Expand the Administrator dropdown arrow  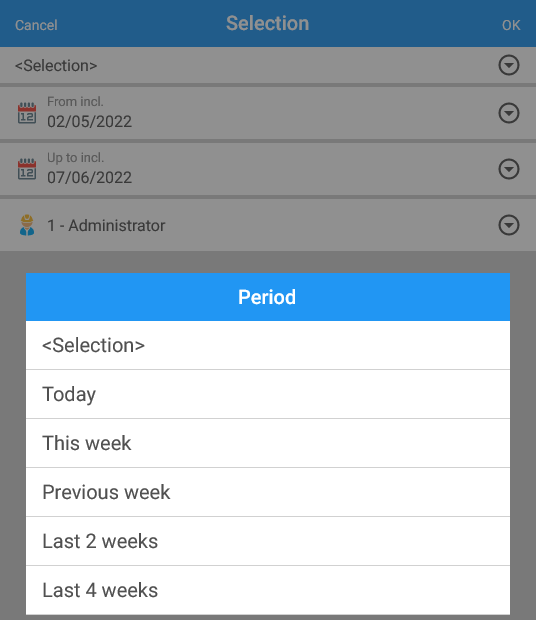pos(508,225)
